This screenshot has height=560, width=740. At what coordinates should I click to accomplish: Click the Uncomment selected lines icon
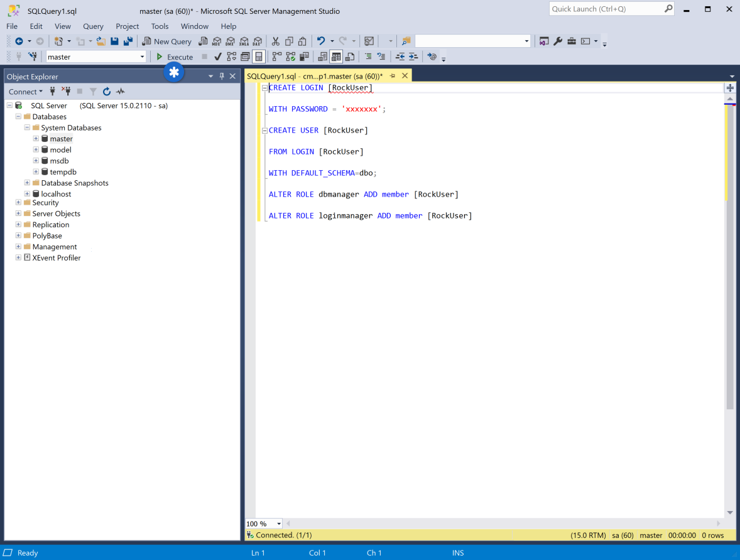[x=381, y=57]
